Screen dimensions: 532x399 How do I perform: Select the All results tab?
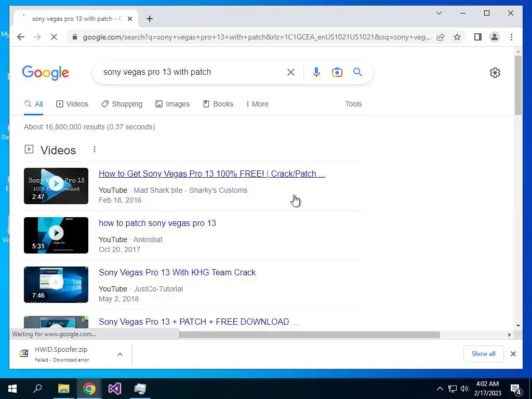34,104
